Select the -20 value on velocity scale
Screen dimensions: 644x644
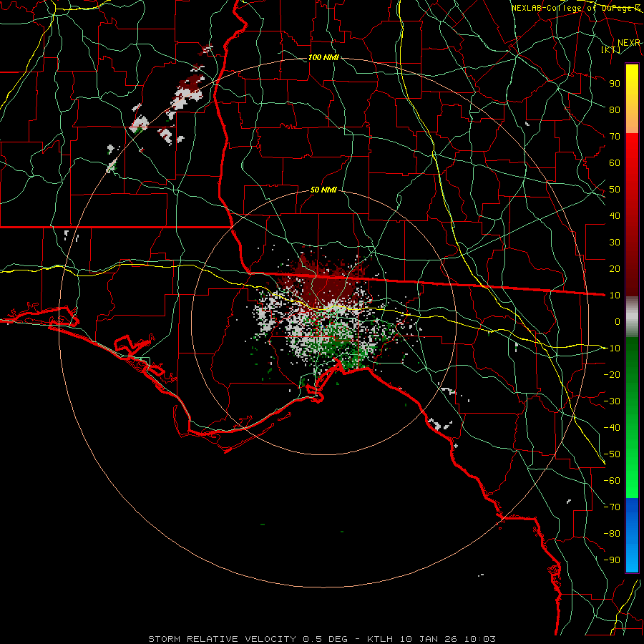(x=613, y=374)
